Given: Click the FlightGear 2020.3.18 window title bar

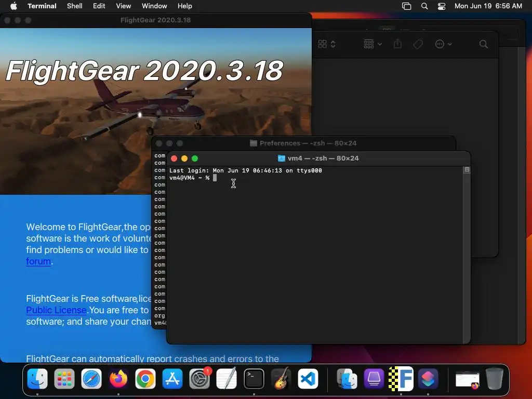Looking at the screenshot, I should 156,20.
